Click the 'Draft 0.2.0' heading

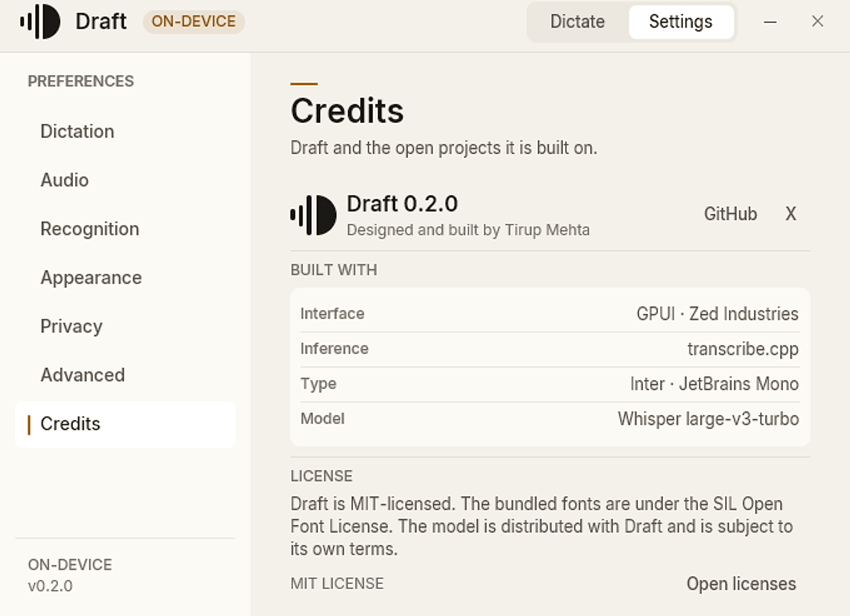(x=402, y=204)
